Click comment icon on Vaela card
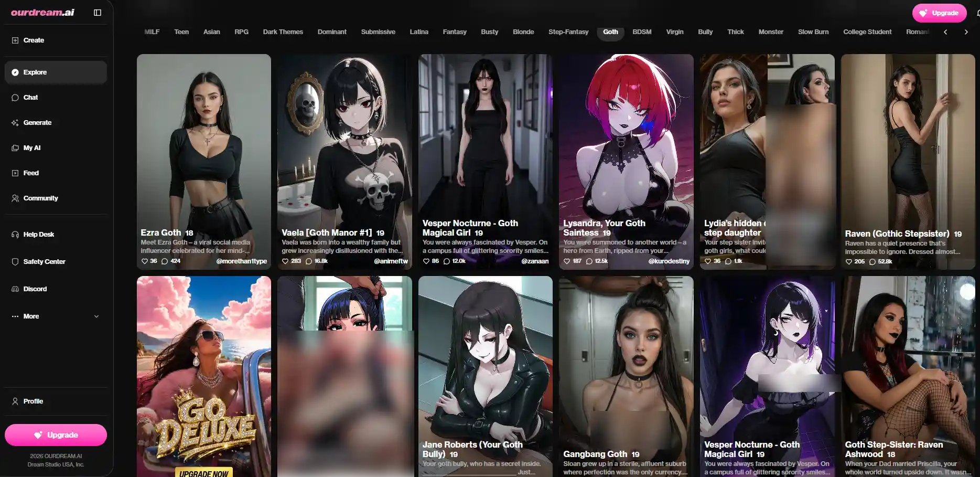 tap(309, 261)
